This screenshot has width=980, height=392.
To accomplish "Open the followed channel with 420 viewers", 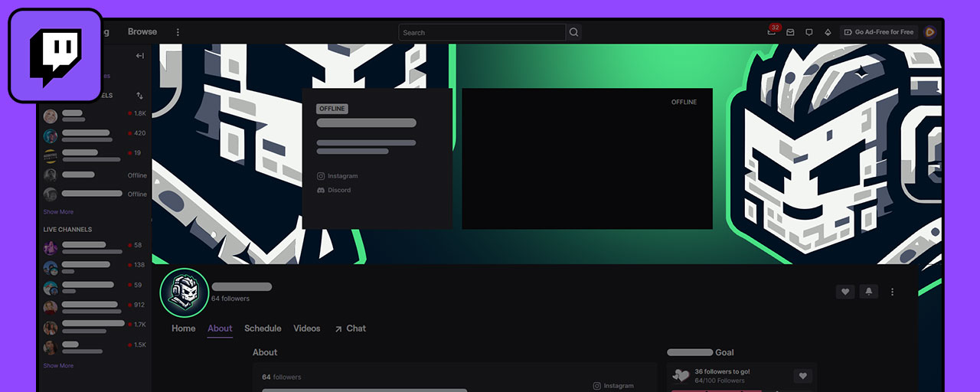I will pos(94,136).
